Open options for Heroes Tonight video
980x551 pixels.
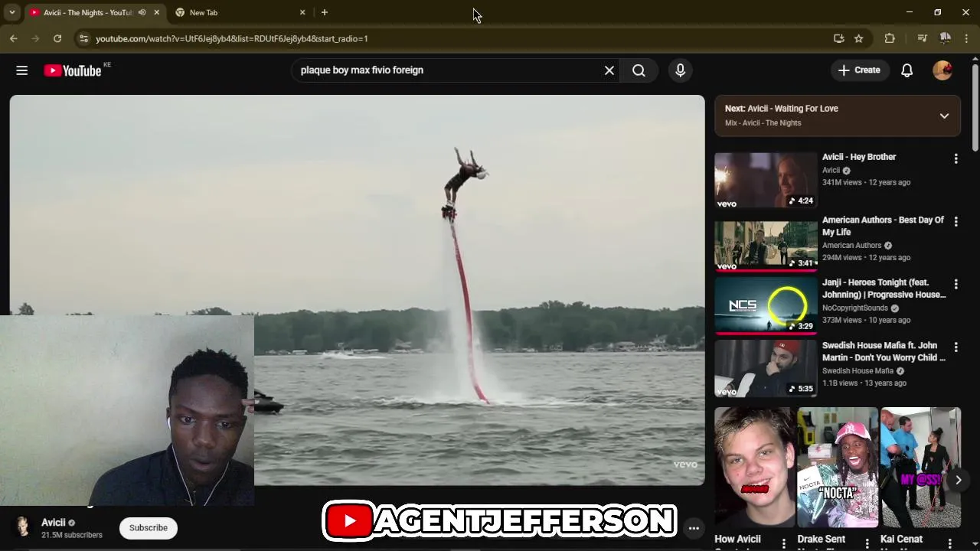click(x=955, y=284)
